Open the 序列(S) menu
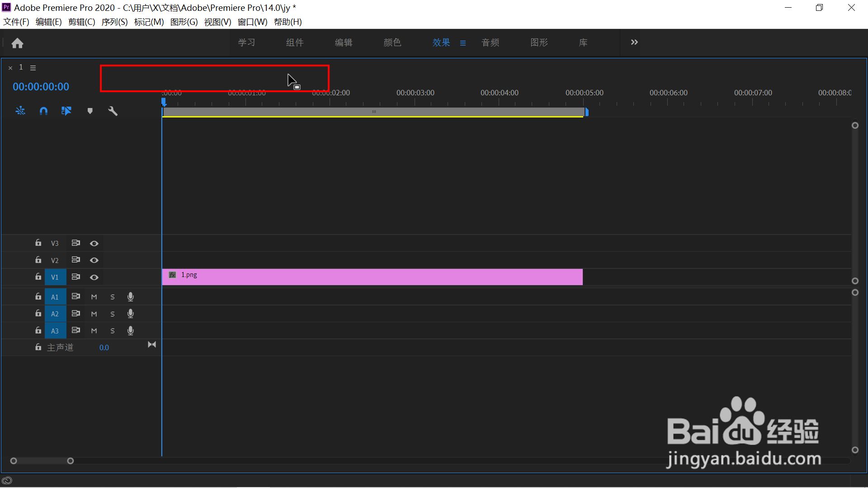This screenshot has width=868, height=488. 114,22
